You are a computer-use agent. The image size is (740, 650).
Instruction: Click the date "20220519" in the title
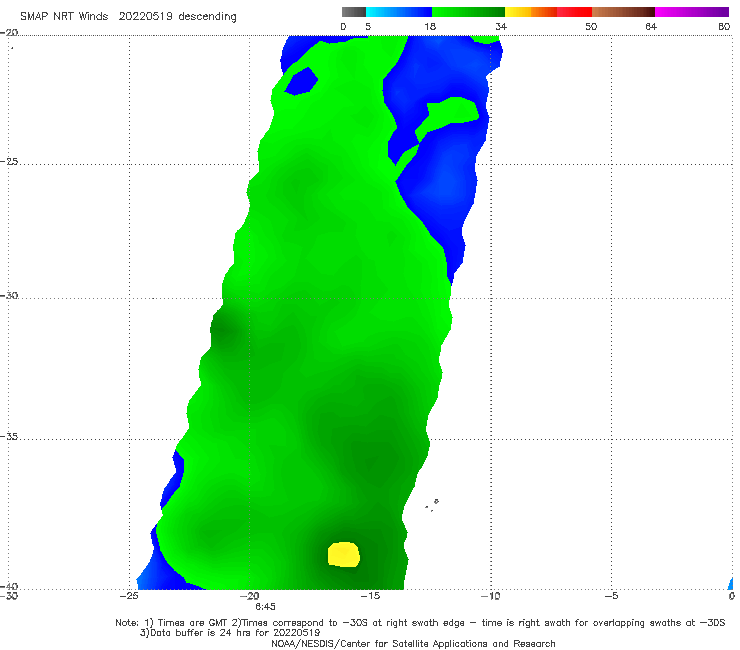(145, 17)
